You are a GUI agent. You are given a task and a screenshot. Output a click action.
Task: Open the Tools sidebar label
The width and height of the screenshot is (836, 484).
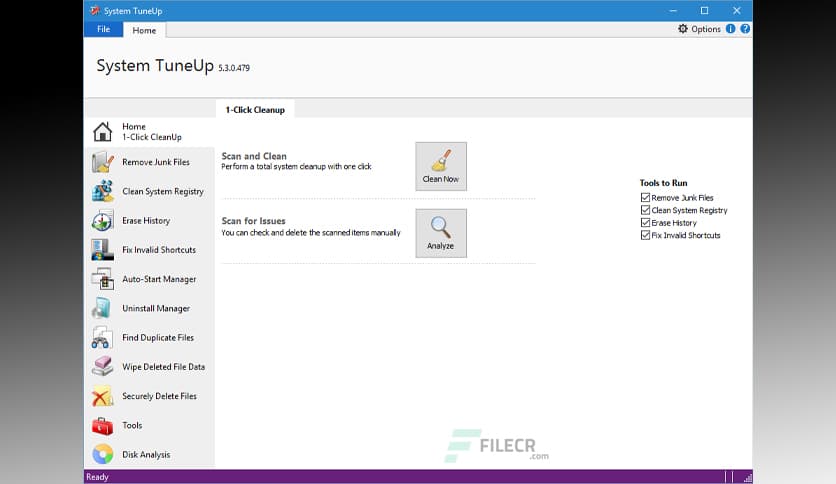132,425
